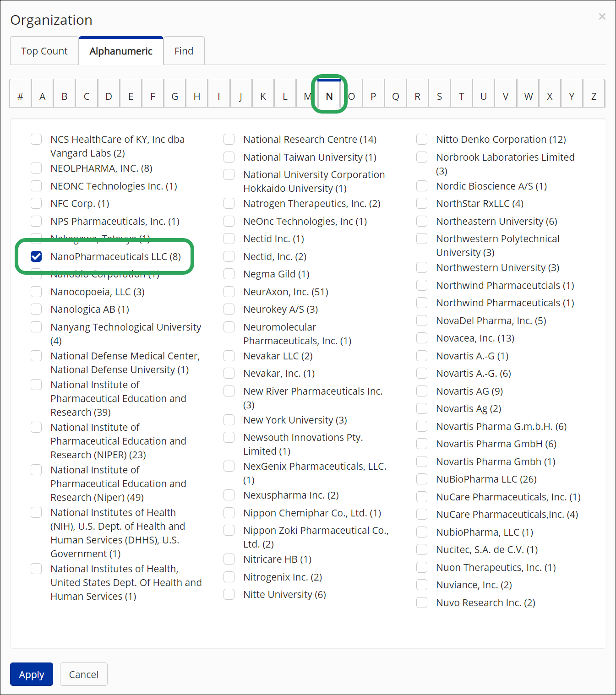This screenshot has width=616, height=695.
Task: Open the Find tab
Action: (184, 51)
